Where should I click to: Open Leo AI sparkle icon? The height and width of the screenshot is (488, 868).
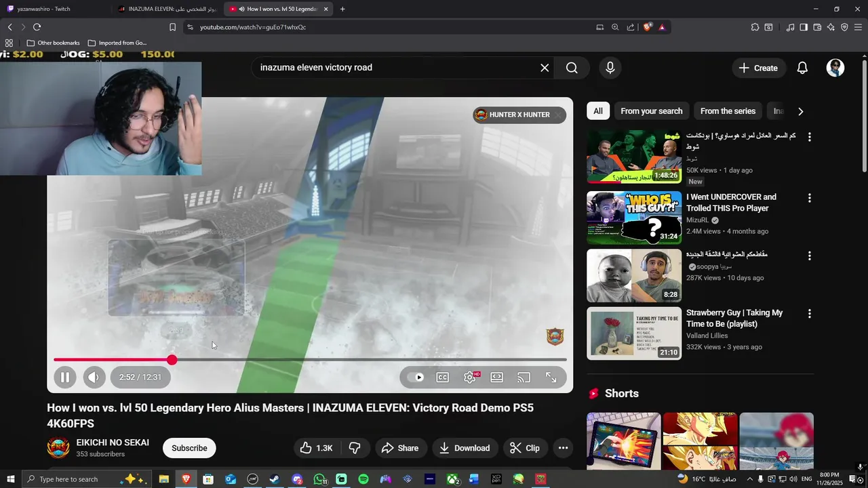(x=831, y=27)
